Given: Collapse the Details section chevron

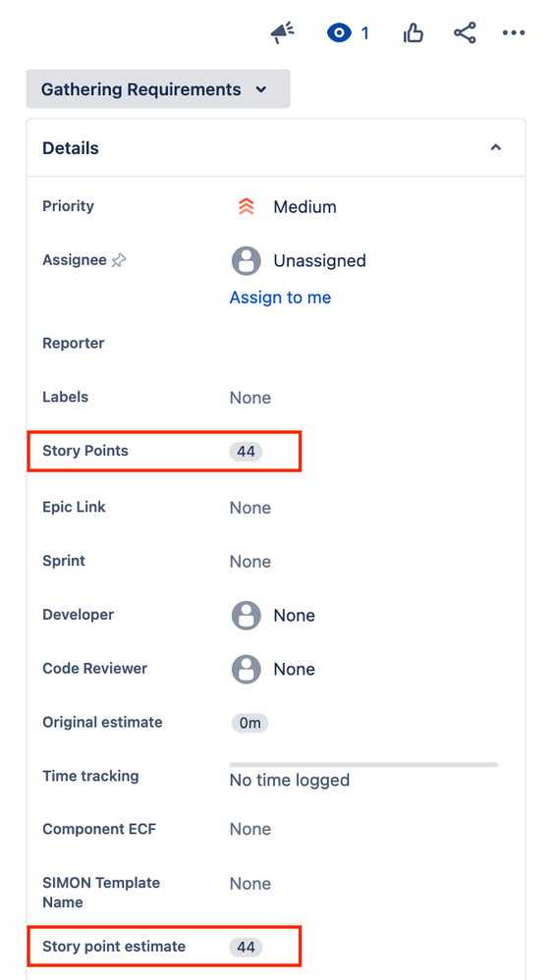Looking at the screenshot, I should pos(495,147).
